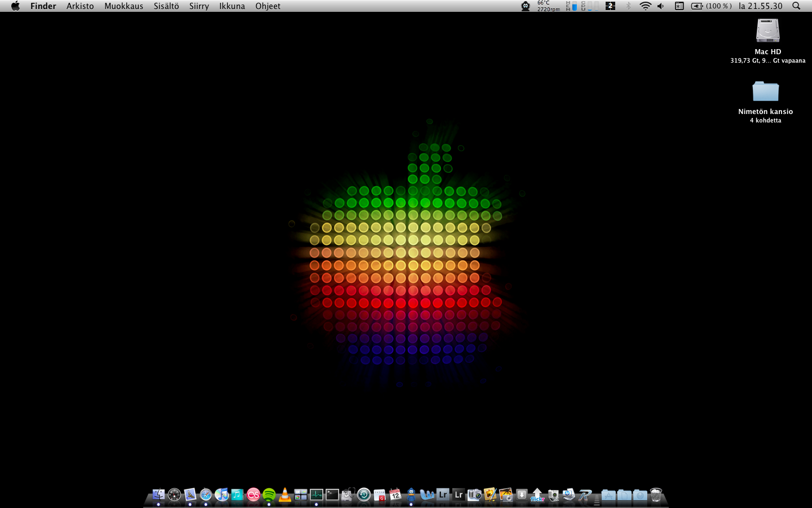Launch Adium blue duck icon
Viewport: 812px width, 508px height.
pyautogui.click(x=411, y=495)
